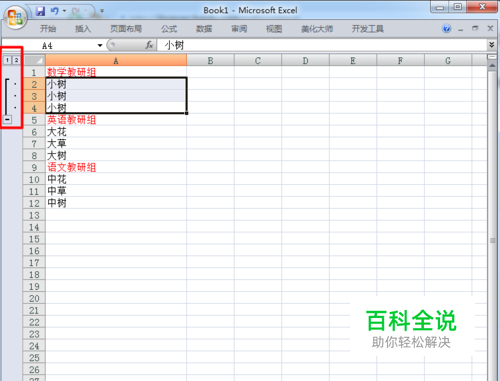500x381 pixels.
Task: Click cell containing 中树
Action: coord(116,203)
